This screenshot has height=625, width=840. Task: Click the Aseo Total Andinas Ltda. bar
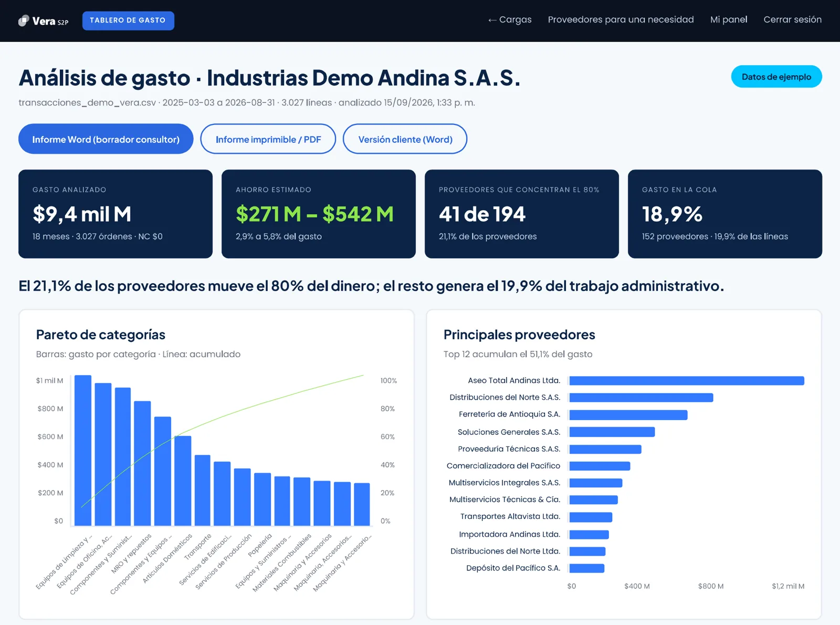687,381
